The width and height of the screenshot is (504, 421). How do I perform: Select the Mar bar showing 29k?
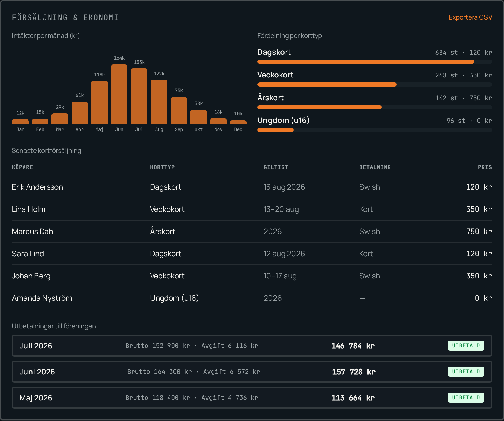(60, 119)
